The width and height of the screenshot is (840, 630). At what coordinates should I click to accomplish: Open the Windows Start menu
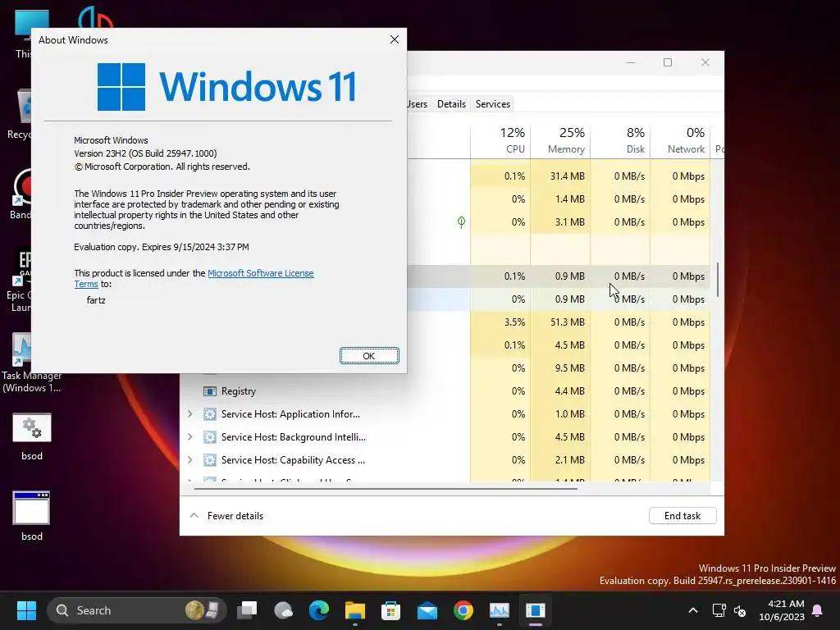click(x=26, y=610)
